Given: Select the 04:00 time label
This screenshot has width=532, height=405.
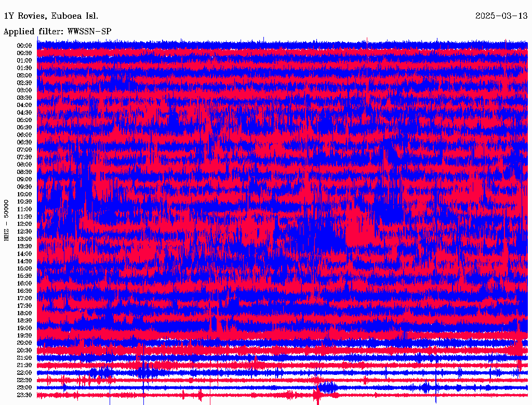Looking at the screenshot, I should pos(24,105).
